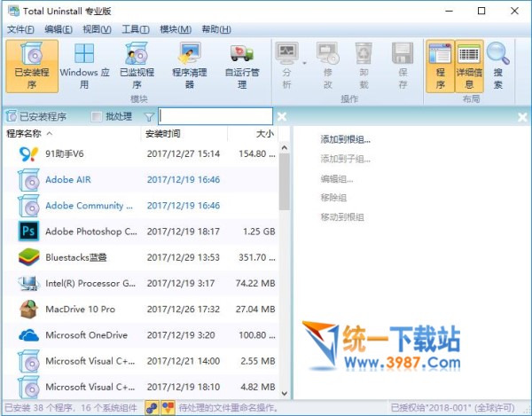Open the 工具(T) menu
Viewport: 532px width, 416px height.
click(136, 29)
